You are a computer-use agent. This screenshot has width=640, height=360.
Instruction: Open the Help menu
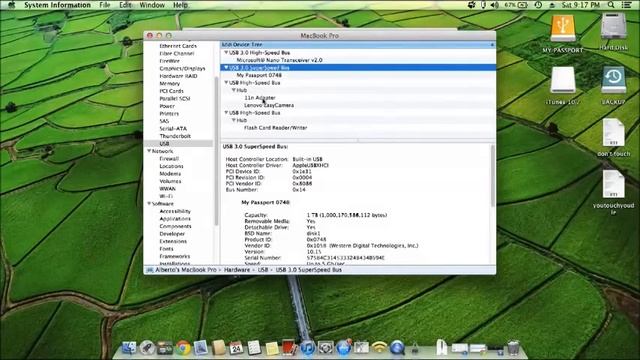[180, 5]
